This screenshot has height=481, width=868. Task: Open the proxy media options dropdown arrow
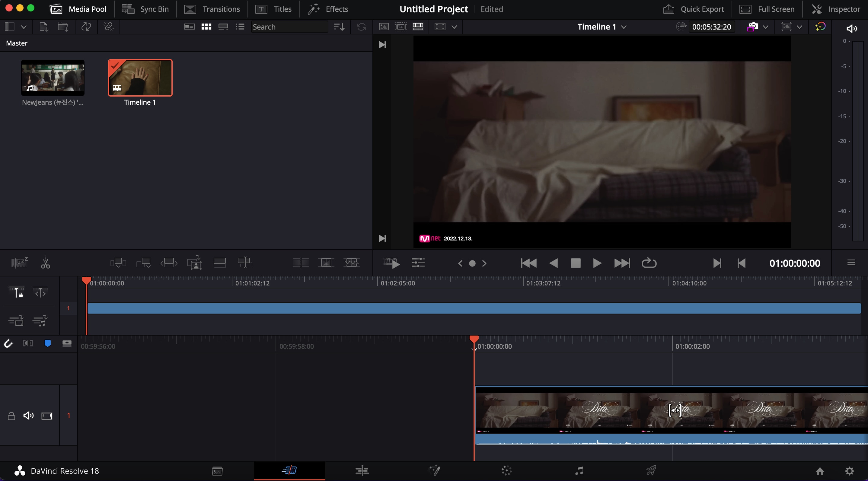coord(799,27)
